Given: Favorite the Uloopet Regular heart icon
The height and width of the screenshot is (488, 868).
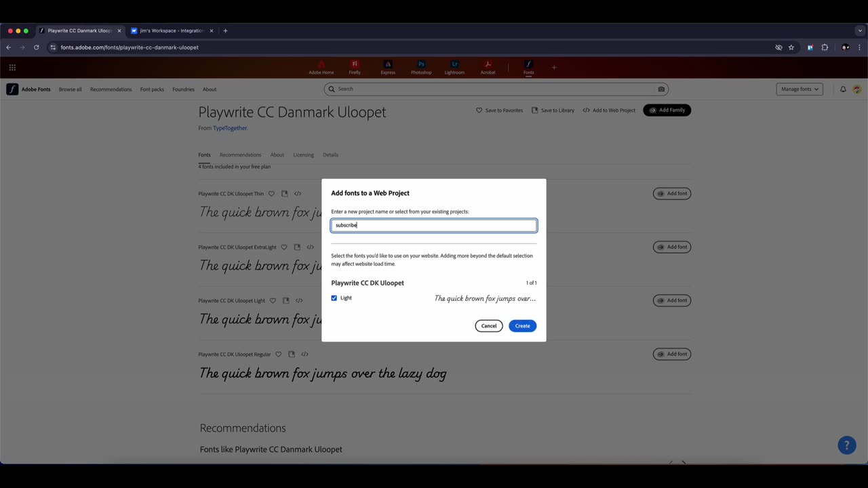Looking at the screenshot, I should pyautogui.click(x=279, y=354).
